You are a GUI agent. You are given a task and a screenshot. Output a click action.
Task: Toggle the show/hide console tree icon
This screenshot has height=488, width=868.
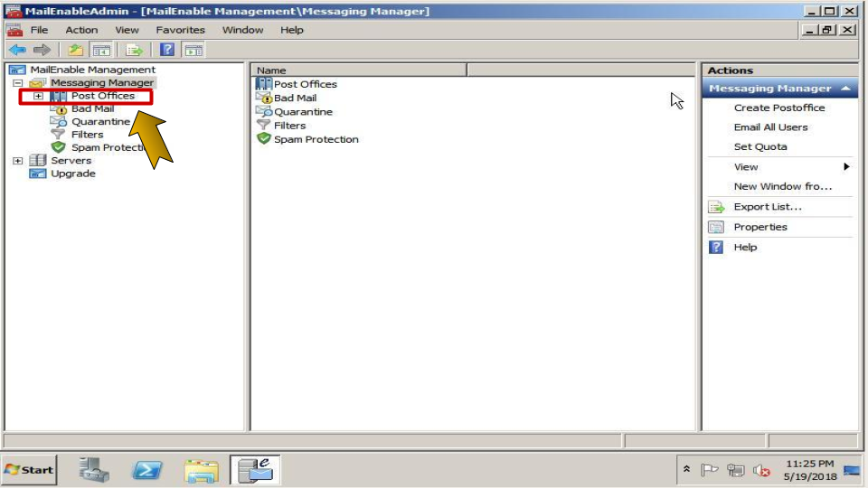(101, 51)
